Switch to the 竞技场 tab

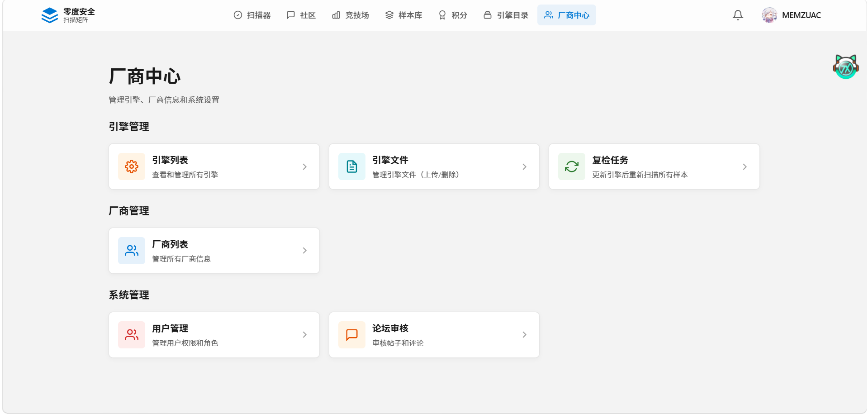click(351, 15)
